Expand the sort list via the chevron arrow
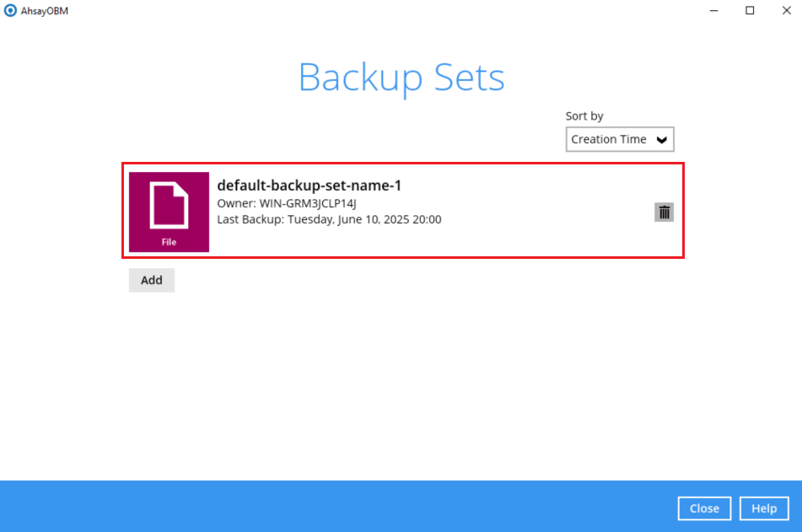The width and height of the screenshot is (802, 532). [661, 140]
